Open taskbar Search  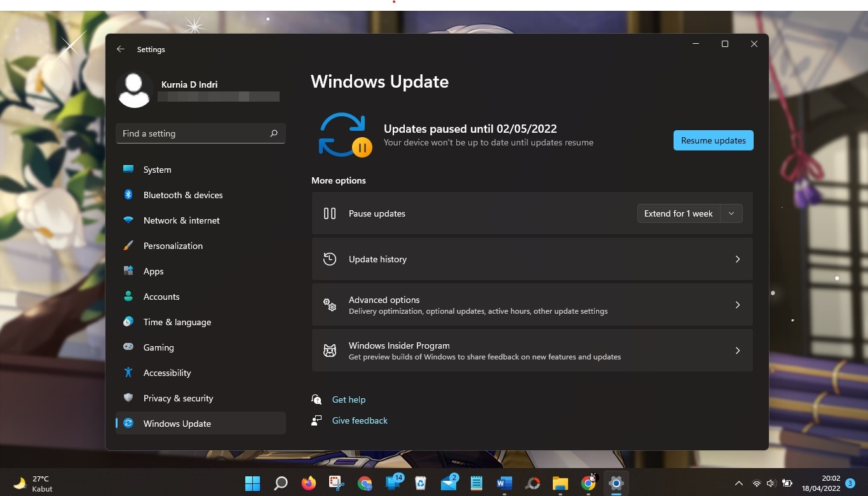tap(280, 483)
